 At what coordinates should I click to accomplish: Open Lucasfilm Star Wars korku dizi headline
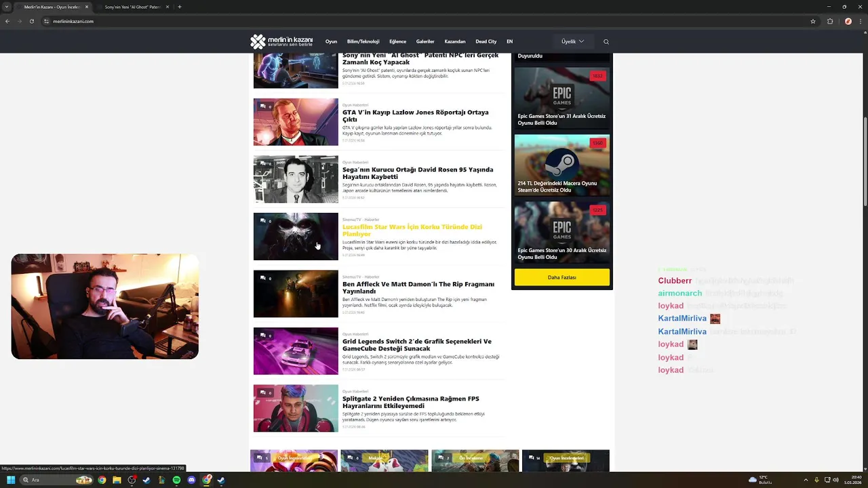412,230
